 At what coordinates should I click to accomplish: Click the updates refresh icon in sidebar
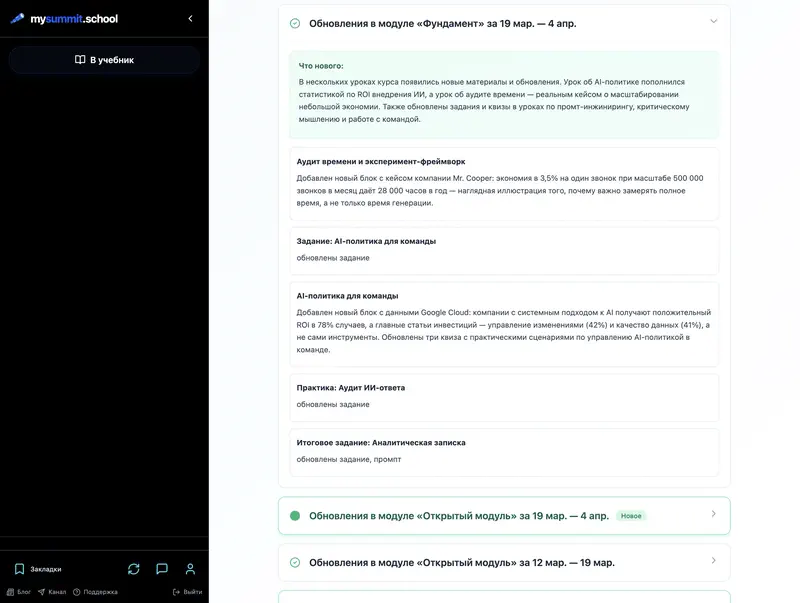click(x=133, y=568)
